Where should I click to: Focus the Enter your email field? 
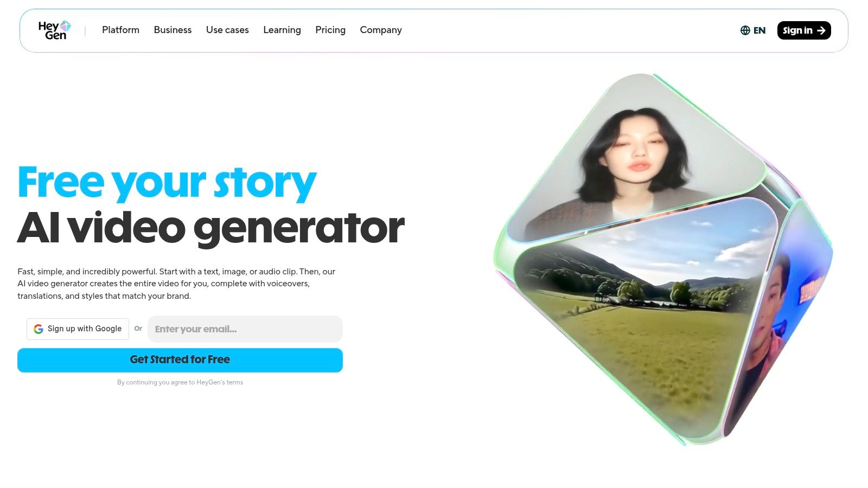(245, 329)
